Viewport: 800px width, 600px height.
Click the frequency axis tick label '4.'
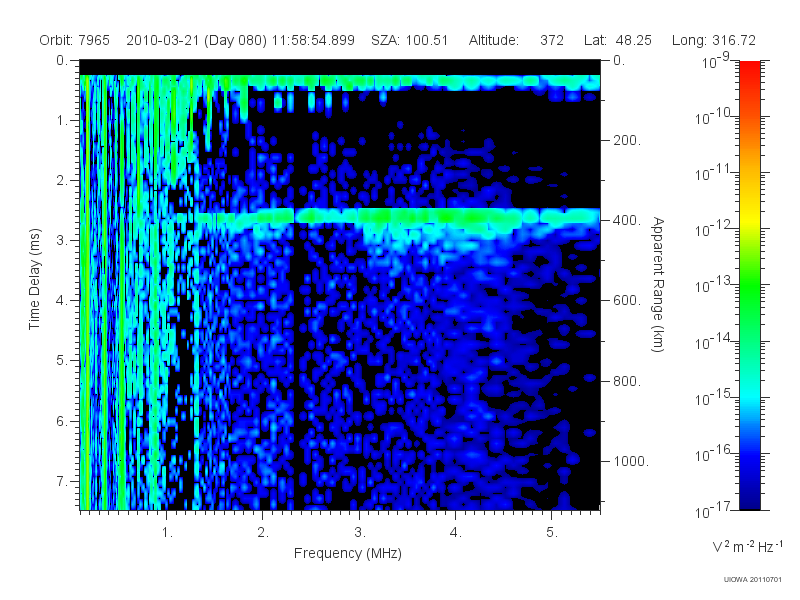456,533
